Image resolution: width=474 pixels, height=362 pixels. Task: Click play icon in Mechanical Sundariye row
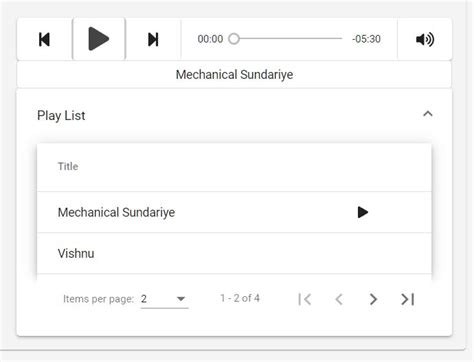coord(363,212)
